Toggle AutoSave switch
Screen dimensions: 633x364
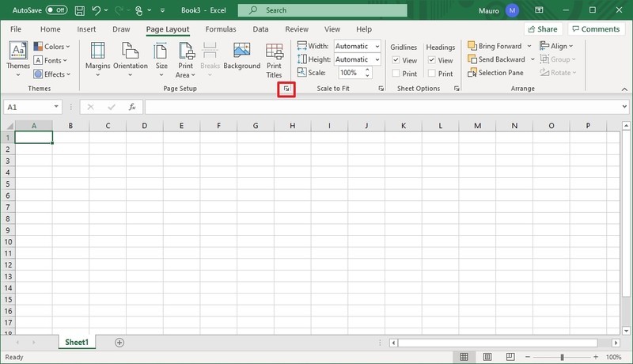tap(56, 10)
